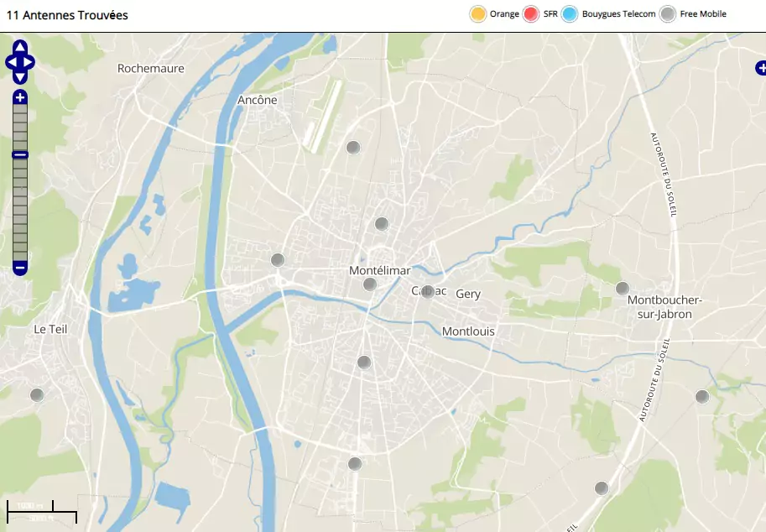
Task: Open antenna marker near Le Teil
Action: click(x=37, y=394)
